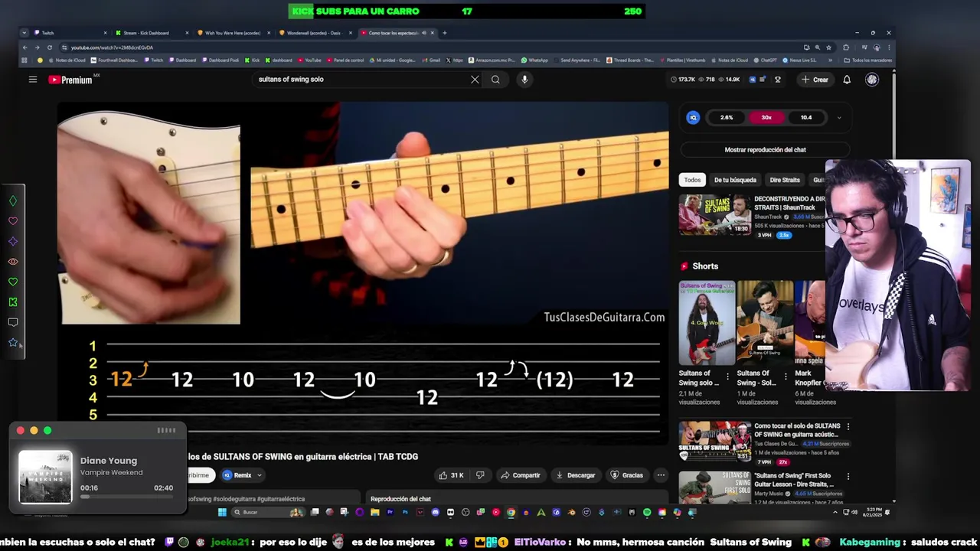
Task: Open Chrome three-dot menu
Action: [x=888, y=47]
